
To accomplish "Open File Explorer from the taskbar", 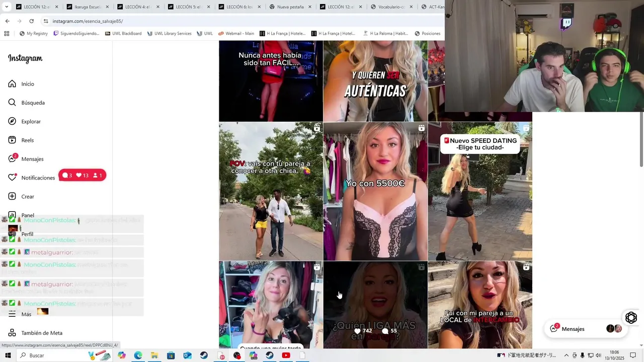I will coord(154,355).
